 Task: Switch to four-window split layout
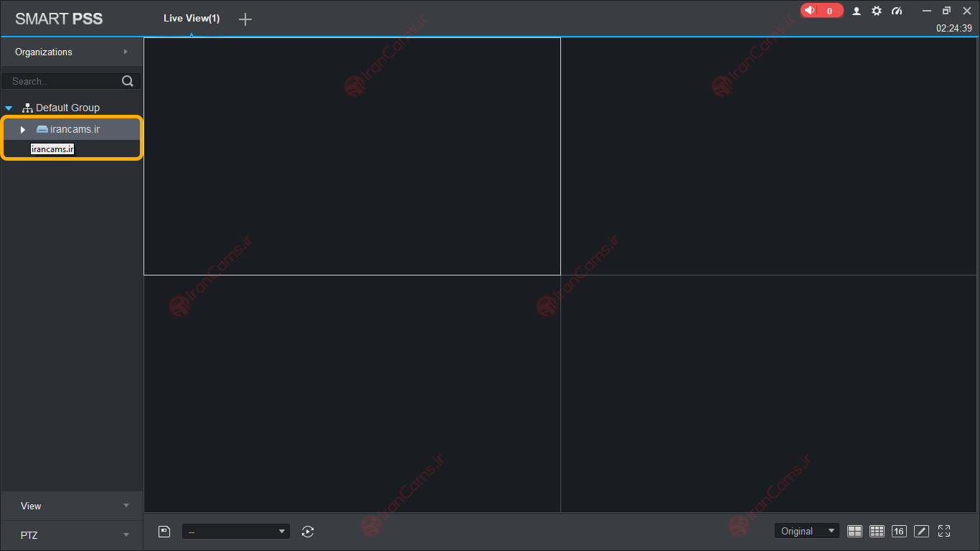[x=854, y=531]
